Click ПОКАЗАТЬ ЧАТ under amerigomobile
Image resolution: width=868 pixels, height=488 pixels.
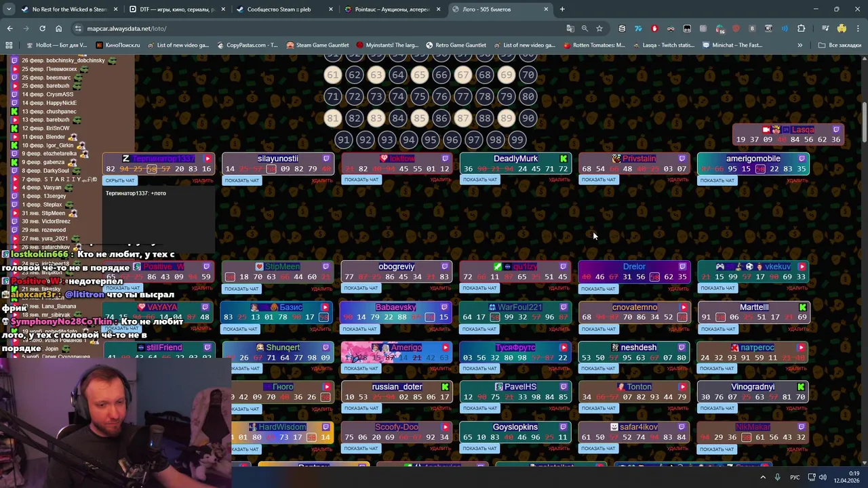click(717, 180)
